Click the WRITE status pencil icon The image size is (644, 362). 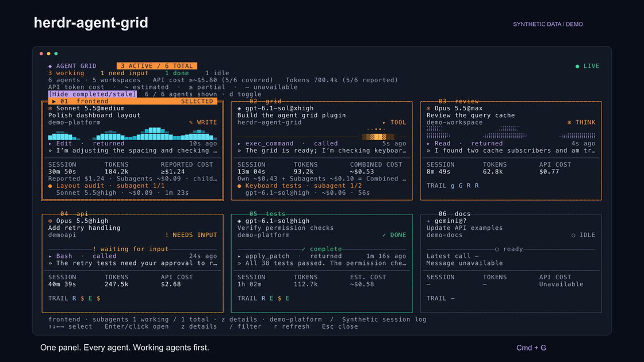click(x=191, y=122)
